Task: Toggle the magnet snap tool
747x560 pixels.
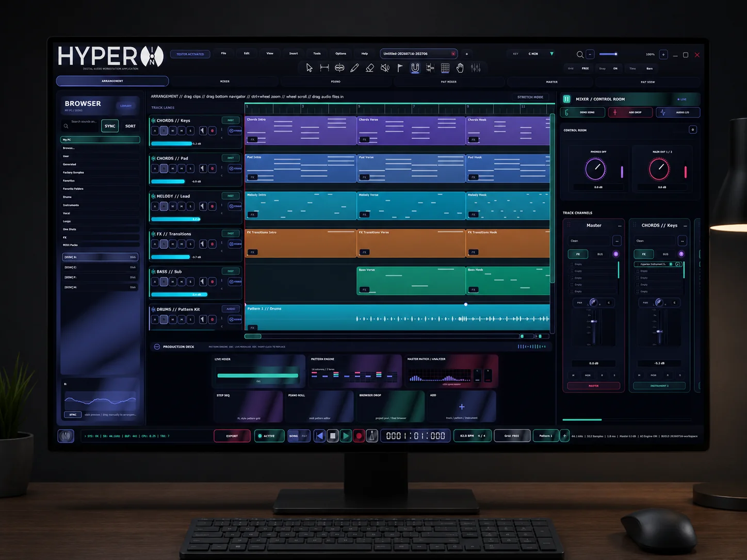Action: pyautogui.click(x=415, y=68)
